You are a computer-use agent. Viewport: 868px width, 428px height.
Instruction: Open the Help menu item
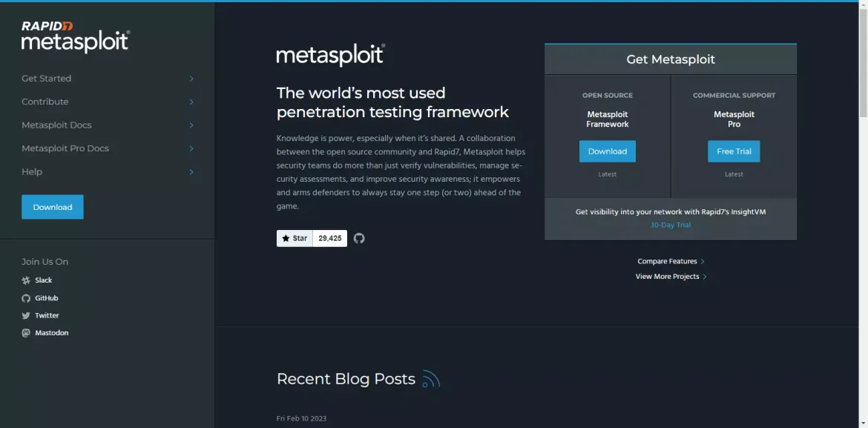click(32, 171)
